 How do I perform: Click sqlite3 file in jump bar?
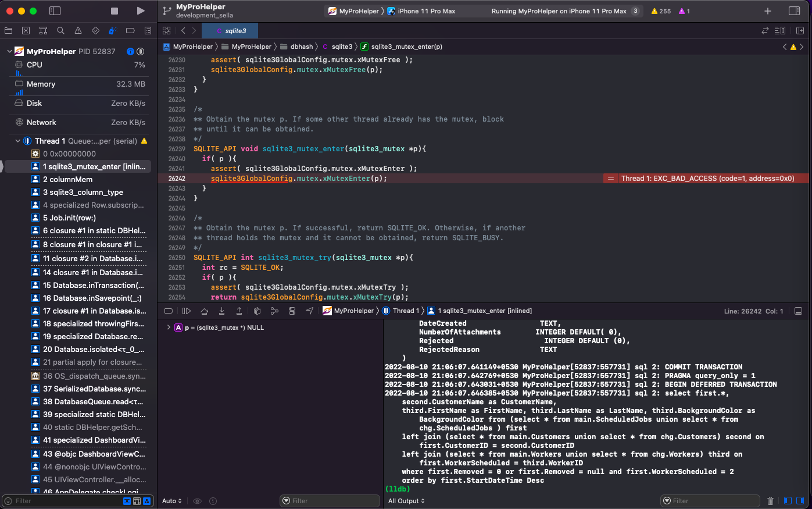[x=337, y=47]
